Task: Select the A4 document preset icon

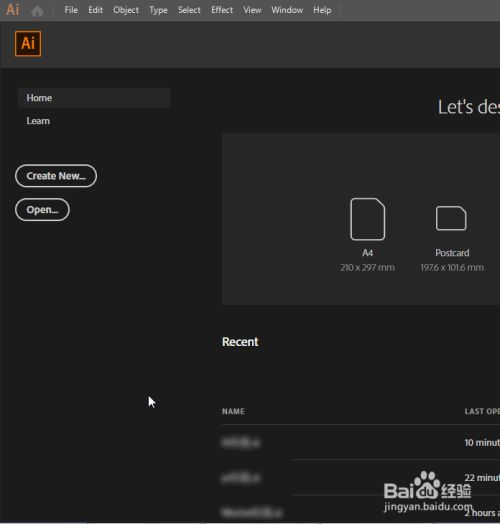Action: [x=367, y=219]
